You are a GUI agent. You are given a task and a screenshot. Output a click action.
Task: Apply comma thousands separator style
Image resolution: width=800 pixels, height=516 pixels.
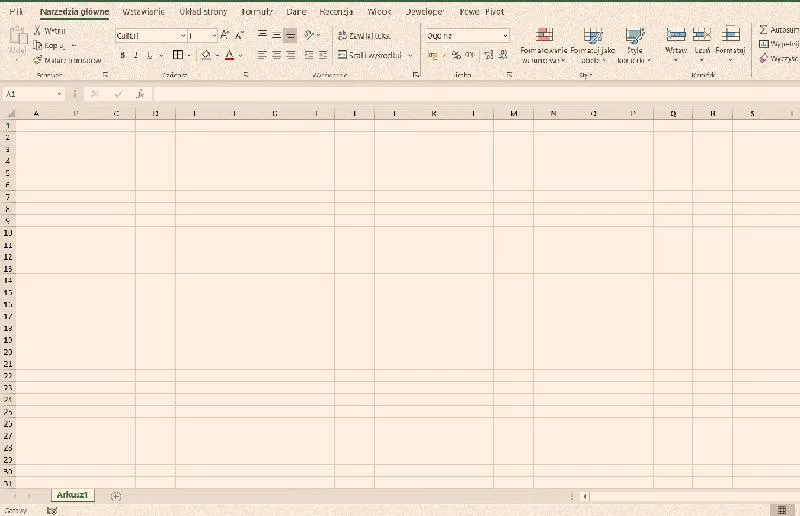[x=469, y=55]
